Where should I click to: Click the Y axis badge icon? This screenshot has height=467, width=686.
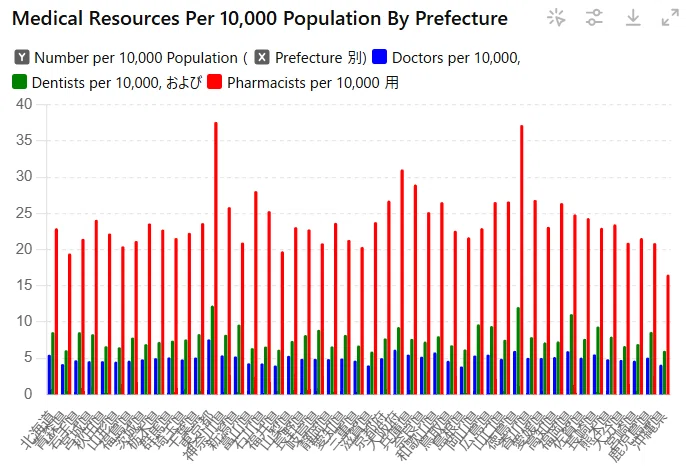[22, 57]
